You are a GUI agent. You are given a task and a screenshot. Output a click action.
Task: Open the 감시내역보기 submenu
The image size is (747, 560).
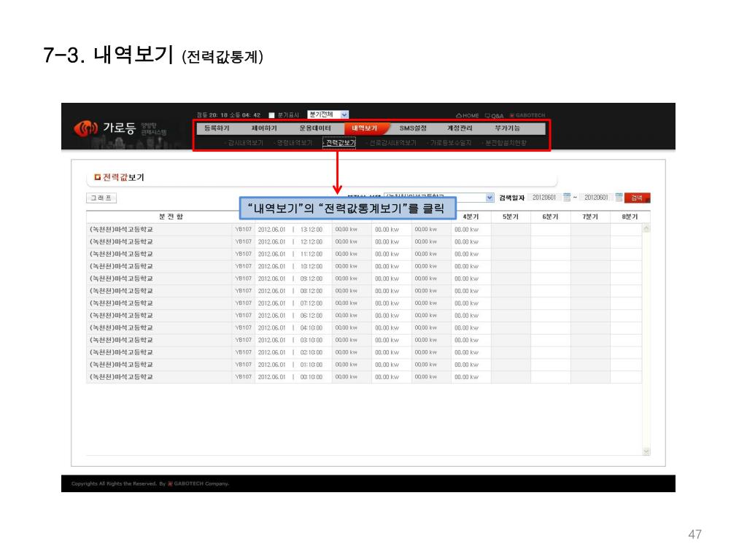click(x=244, y=143)
